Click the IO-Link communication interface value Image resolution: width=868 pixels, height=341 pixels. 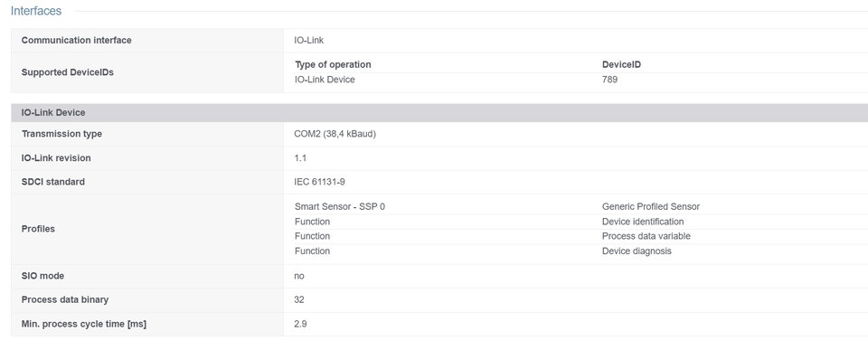[309, 41]
